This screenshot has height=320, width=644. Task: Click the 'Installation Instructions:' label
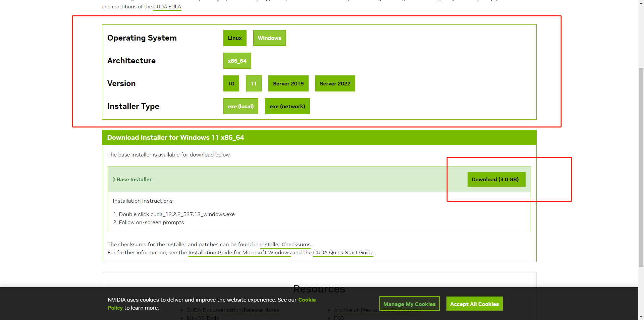point(143,201)
